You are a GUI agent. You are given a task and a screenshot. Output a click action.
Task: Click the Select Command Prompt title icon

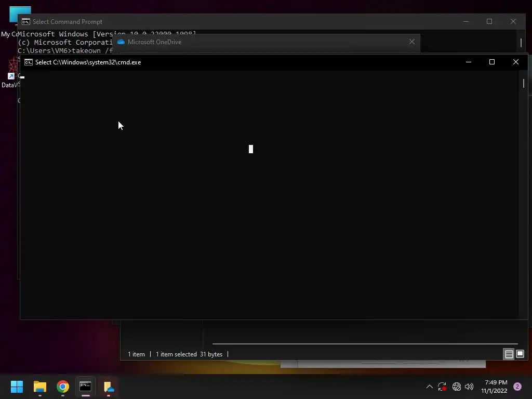(x=26, y=22)
